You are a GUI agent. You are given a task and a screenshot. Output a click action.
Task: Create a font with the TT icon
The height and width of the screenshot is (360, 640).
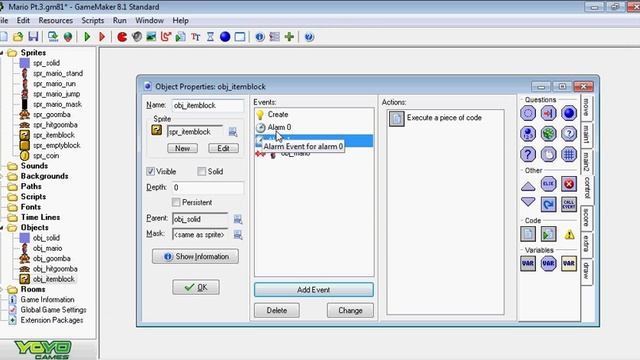point(196,37)
